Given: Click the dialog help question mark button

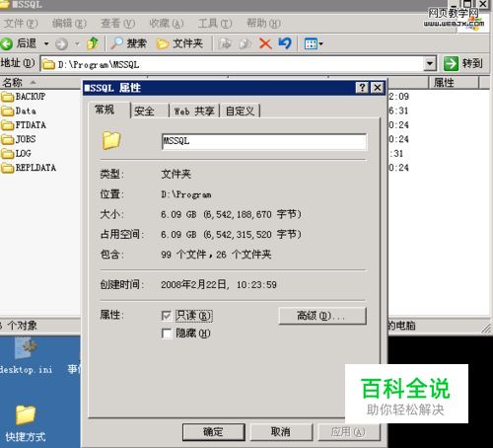Looking at the screenshot, I should coord(362,88).
